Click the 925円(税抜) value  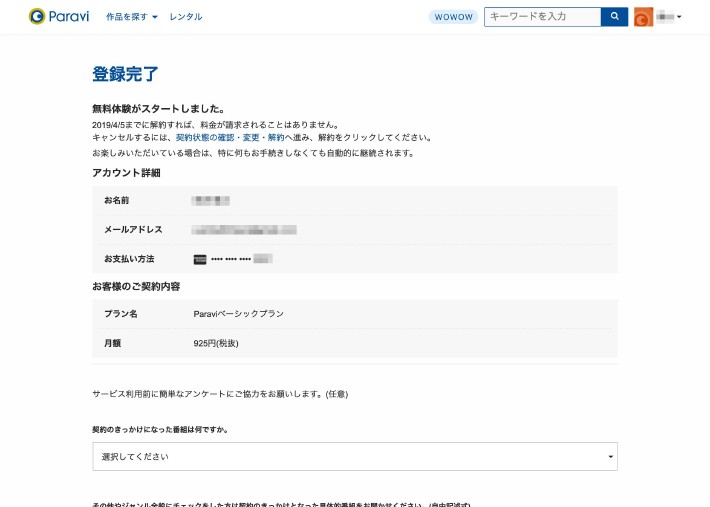coord(216,343)
